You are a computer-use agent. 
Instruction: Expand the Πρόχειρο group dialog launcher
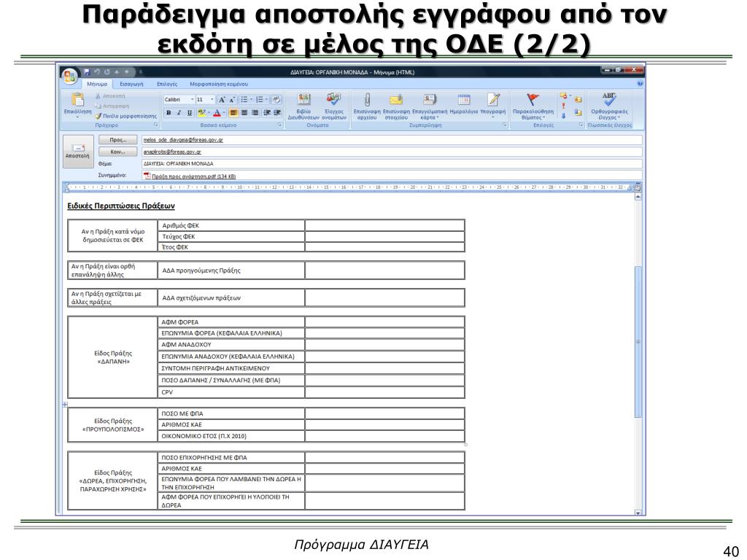[156, 125]
